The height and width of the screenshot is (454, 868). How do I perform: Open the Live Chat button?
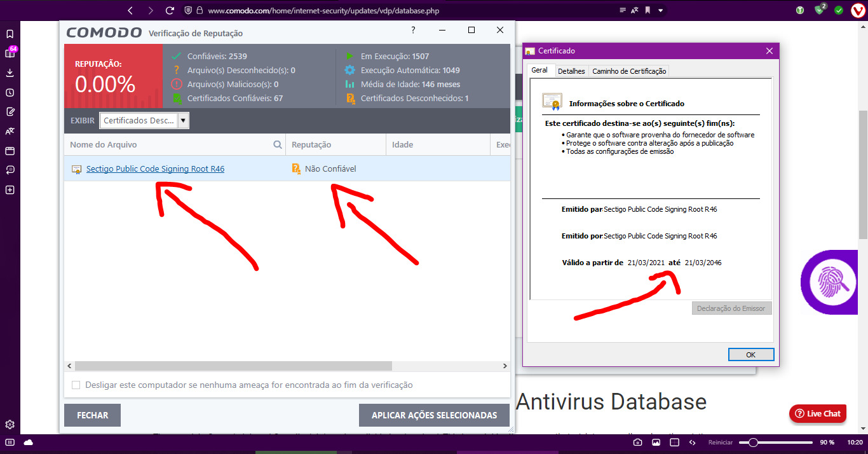(x=818, y=413)
